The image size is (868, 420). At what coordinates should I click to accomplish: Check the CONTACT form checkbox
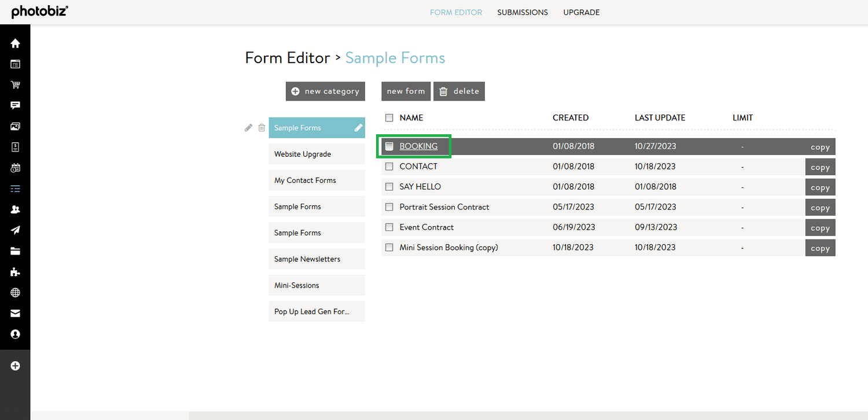click(389, 167)
